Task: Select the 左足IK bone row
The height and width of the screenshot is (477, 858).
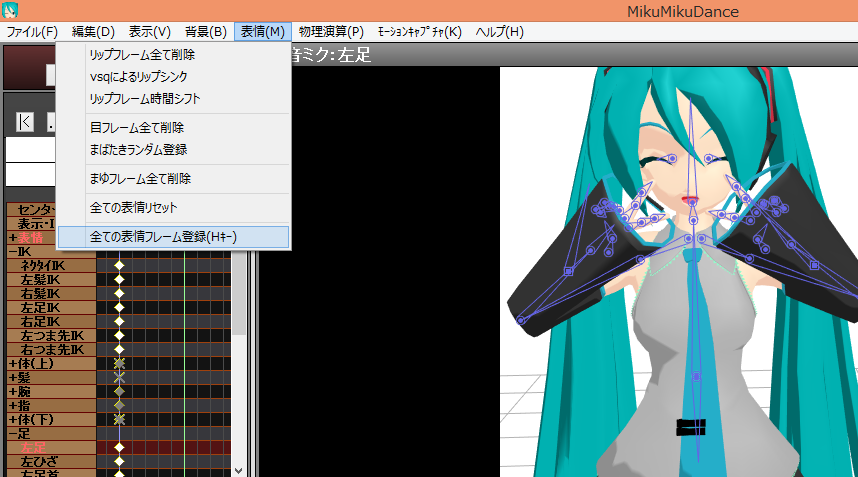Action: click(x=51, y=308)
